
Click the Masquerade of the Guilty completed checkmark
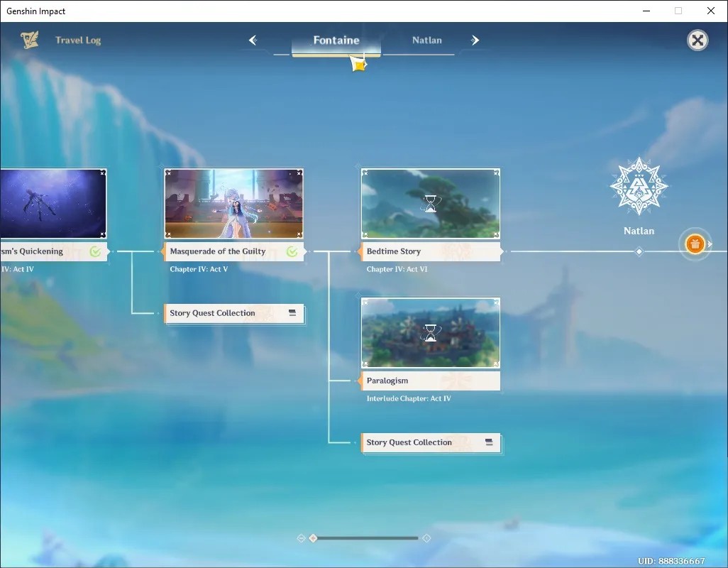pos(292,252)
